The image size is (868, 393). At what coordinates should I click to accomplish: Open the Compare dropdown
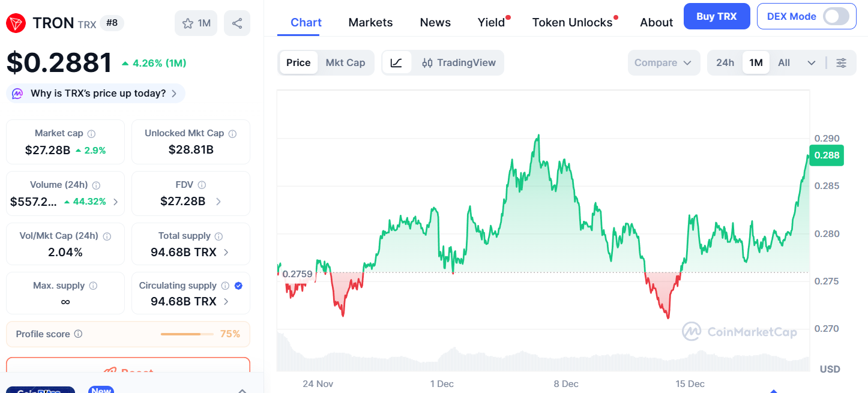[x=663, y=63]
